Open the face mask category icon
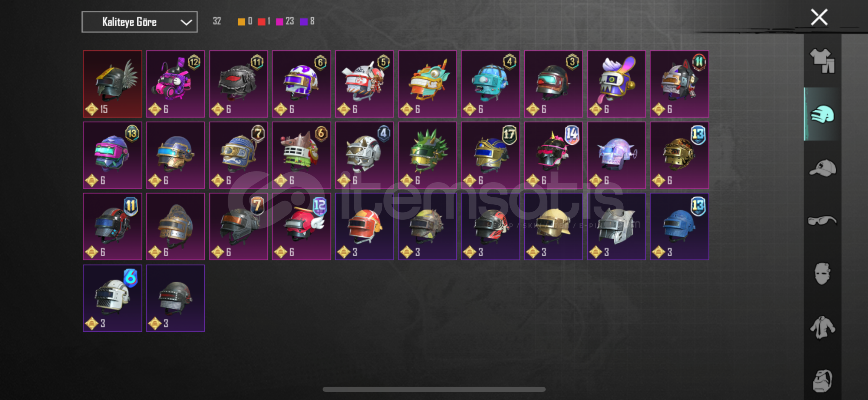 click(x=822, y=274)
